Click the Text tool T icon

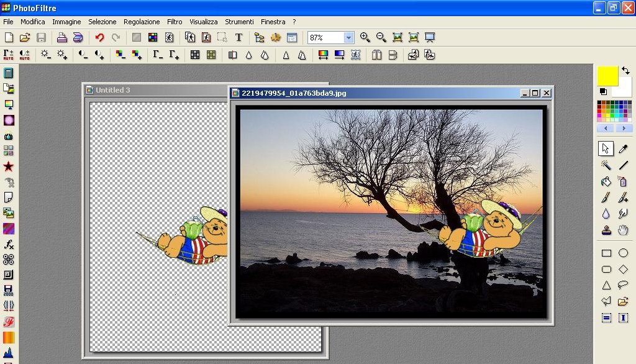point(238,38)
